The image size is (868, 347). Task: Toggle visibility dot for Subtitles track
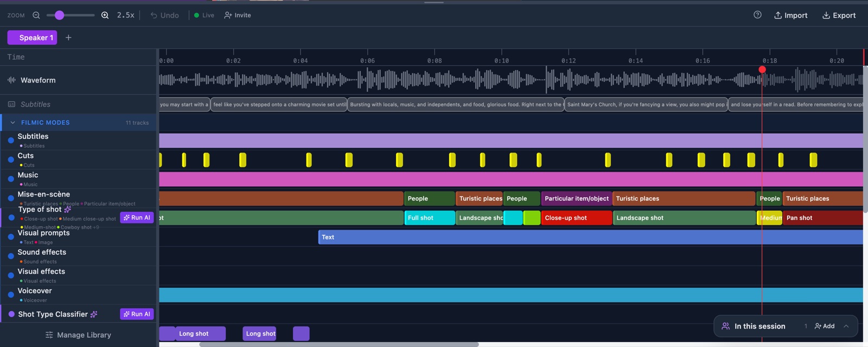(11, 140)
